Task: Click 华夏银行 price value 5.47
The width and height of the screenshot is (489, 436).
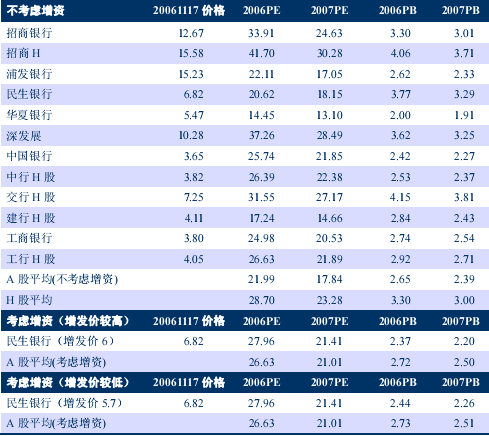Action: (194, 115)
